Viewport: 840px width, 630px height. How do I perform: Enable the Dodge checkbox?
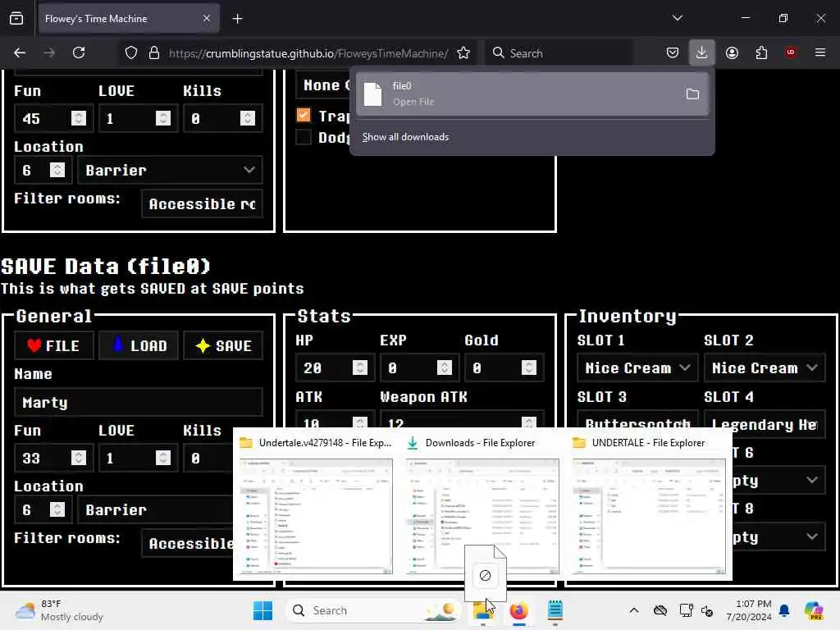pyautogui.click(x=304, y=137)
